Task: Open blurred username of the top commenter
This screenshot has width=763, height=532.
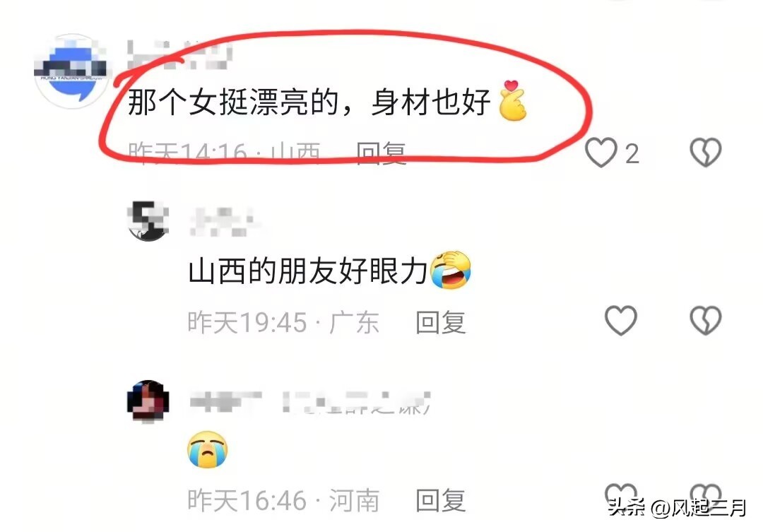Action: click(x=179, y=54)
